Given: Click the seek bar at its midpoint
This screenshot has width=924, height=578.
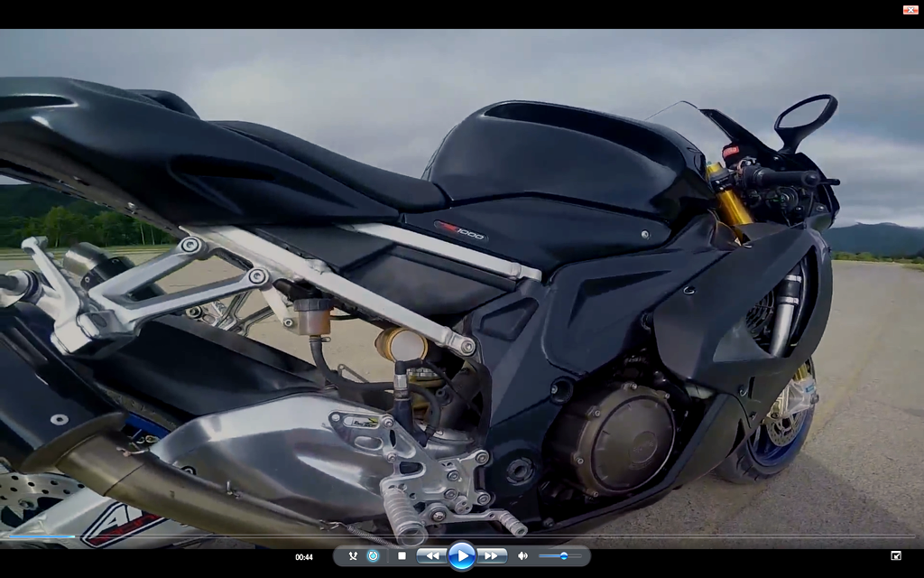Looking at the screenshot, I should coord(462,536).
